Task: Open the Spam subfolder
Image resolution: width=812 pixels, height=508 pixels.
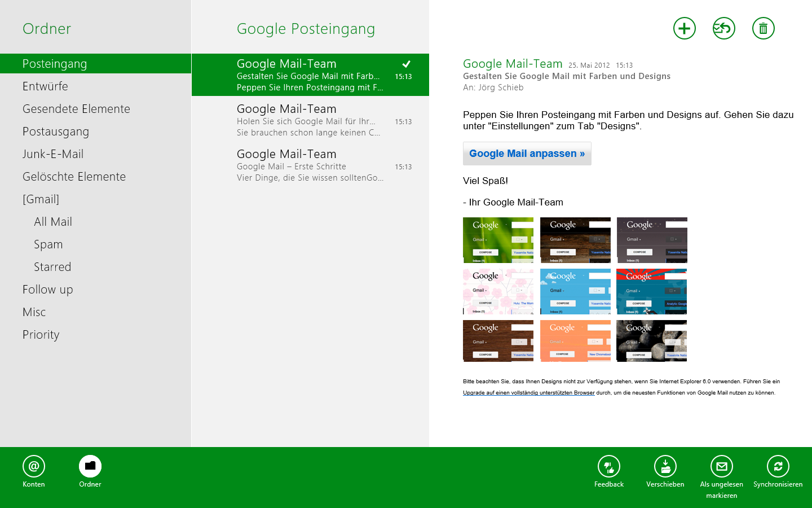Action: pyautogui.click(x=96, y=244)
